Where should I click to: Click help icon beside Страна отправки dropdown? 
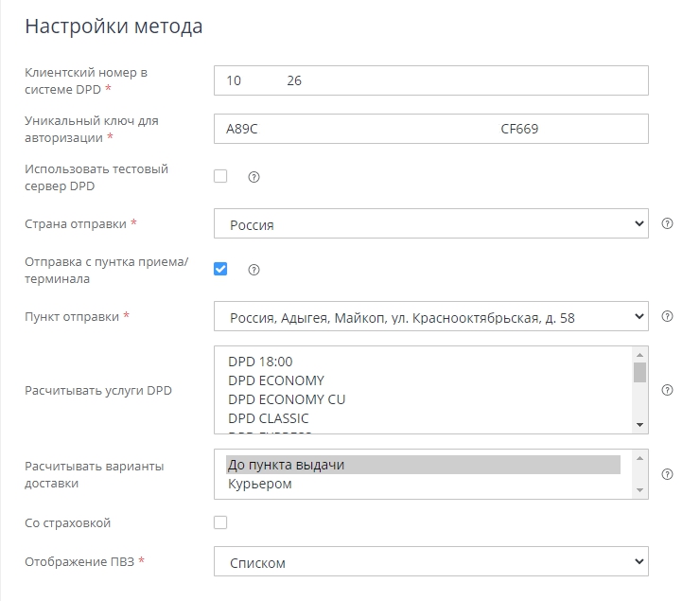[x=667, y=224]
